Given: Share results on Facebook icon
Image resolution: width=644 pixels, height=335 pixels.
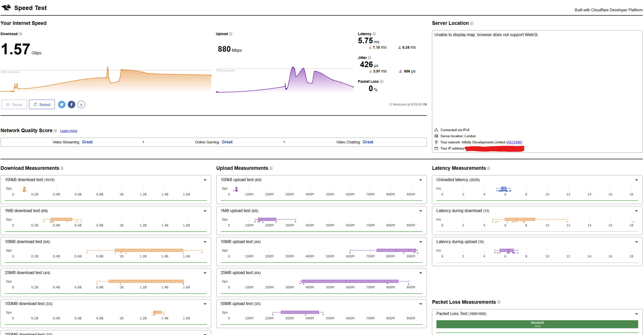Looking at the screenshot, I should tap(72, 104).
